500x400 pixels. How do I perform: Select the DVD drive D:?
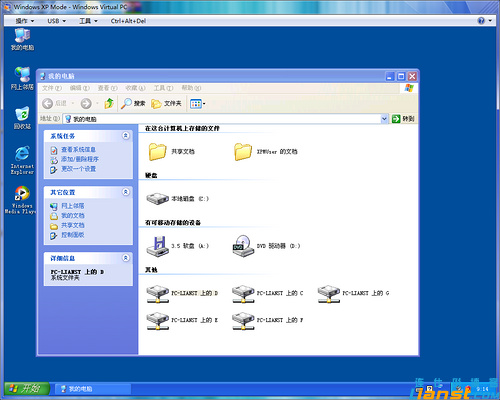[266, 246]
